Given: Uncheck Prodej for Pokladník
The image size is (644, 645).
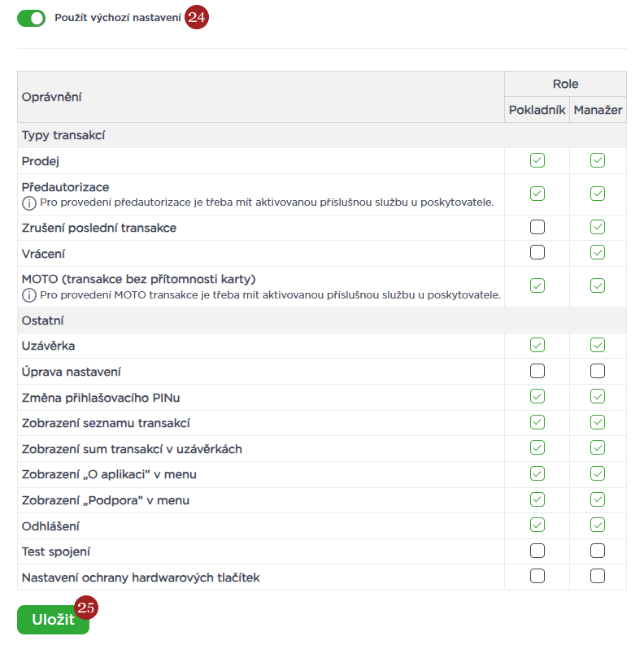Looking at the screenshot, I should point(537,160).
